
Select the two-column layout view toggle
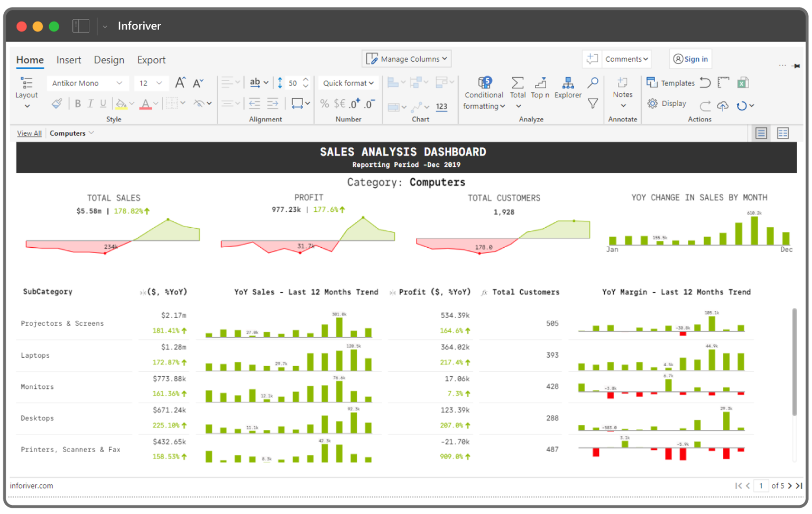click(x=783, y=133)
